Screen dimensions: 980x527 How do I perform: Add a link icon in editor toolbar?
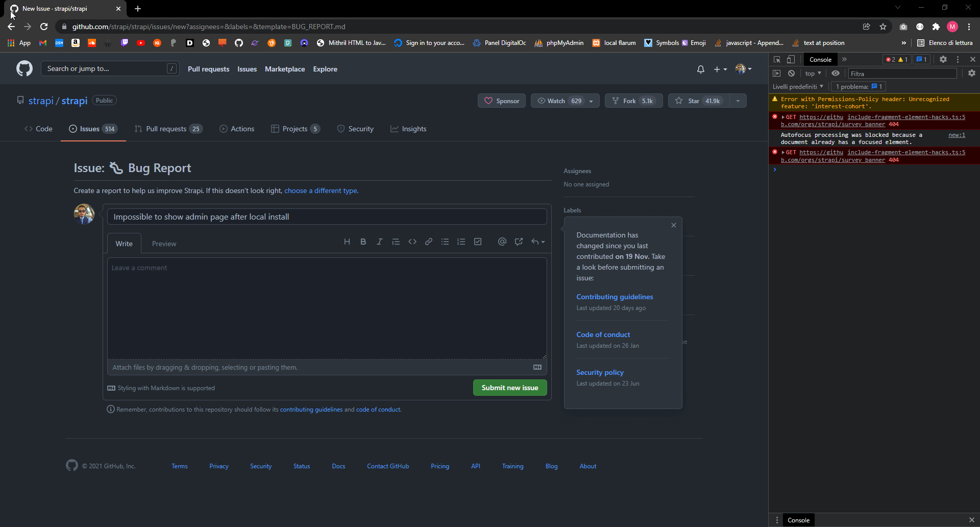pyautogui.click(x=429, y=242)
